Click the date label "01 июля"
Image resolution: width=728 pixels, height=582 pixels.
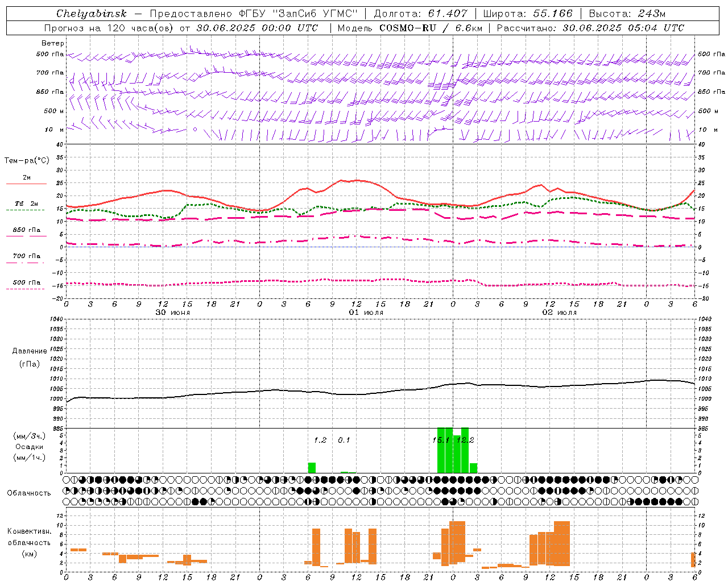(366, 313)
